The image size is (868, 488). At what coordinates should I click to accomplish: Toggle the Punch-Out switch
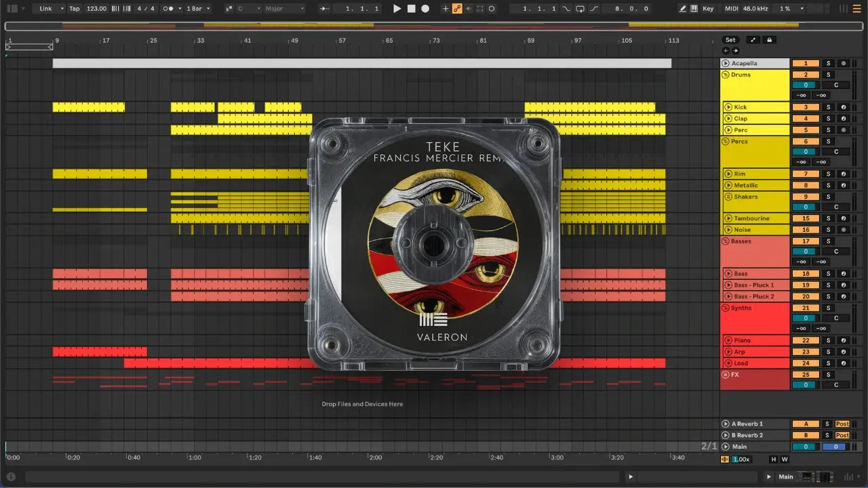coord(594,9)
